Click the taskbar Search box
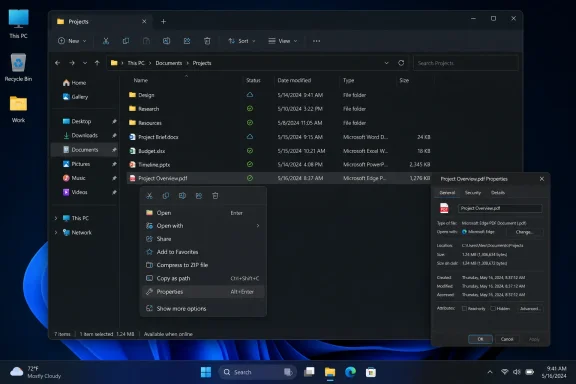Screen dimensions: 576x384 256,372
